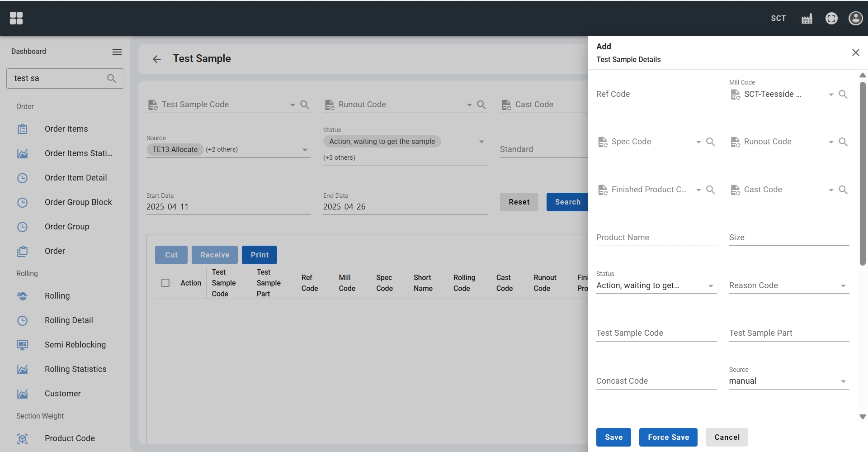Click the Cancel button

pyautogui.click(x=727, y=437)
